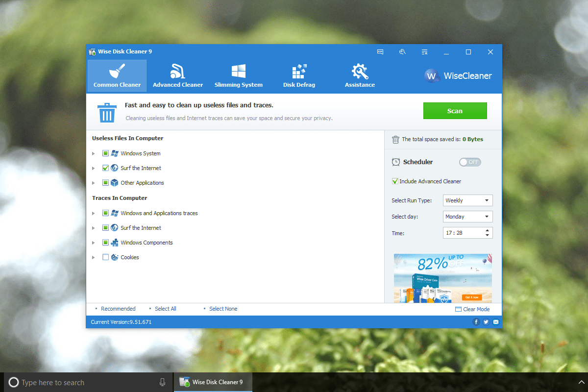
Task: Open the Assistance gear-wrench icon
Action: tap(360, 72)
